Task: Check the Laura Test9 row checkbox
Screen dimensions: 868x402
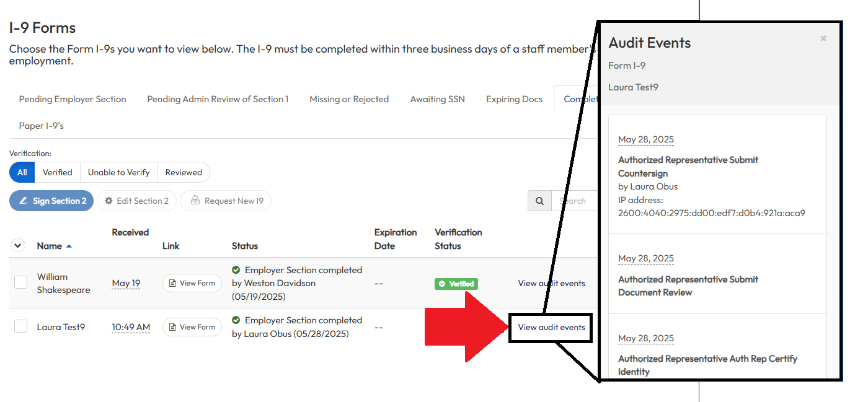Action: (x=20, y=326)
